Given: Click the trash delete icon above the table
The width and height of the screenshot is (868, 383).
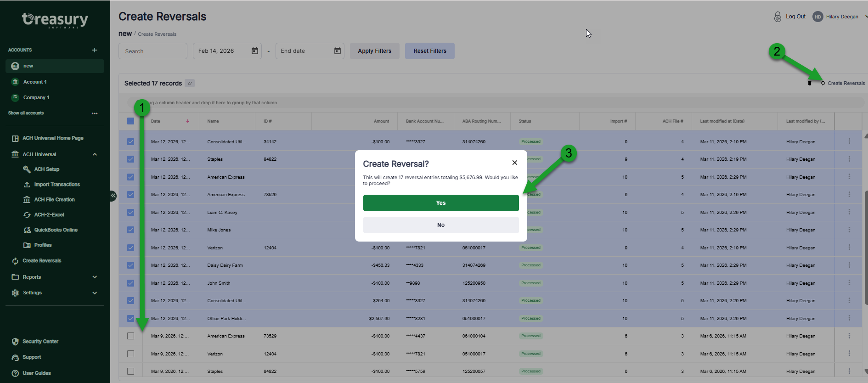Looking at the screenshot, I should pos(809,83).
